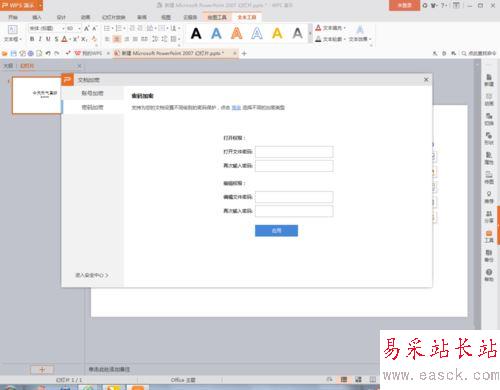
Task: Open 帮助 icon in right sidebar
Action: tap(489, 275)
